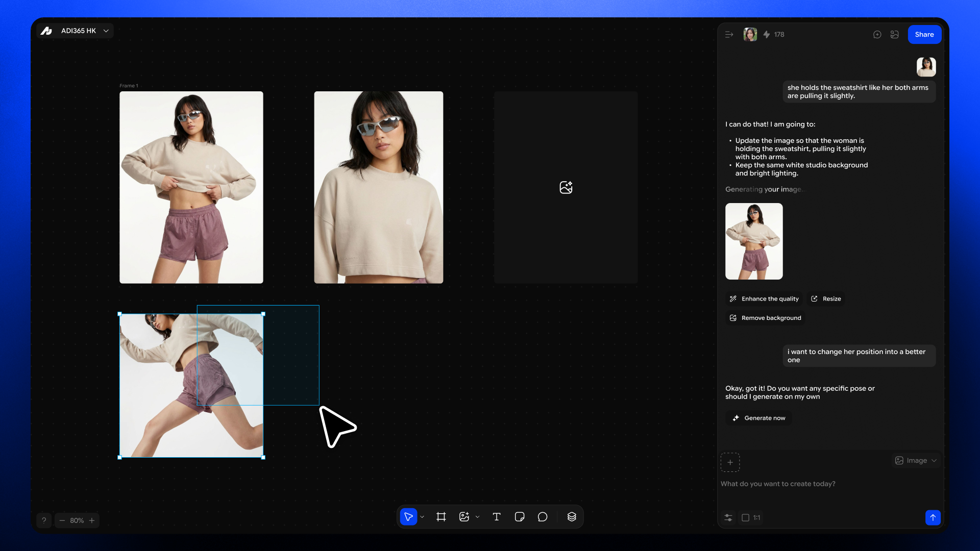Open the AI image generation tool

pos(464,516)
